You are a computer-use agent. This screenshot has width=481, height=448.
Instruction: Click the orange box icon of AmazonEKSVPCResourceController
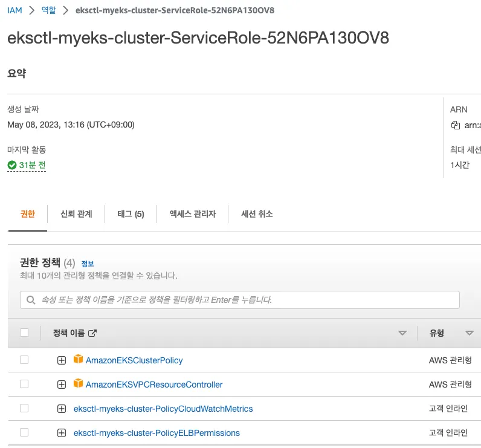pos(78,383)
